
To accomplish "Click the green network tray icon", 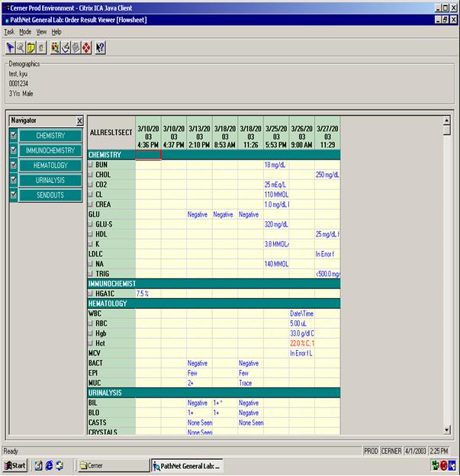I will [436, 465].
